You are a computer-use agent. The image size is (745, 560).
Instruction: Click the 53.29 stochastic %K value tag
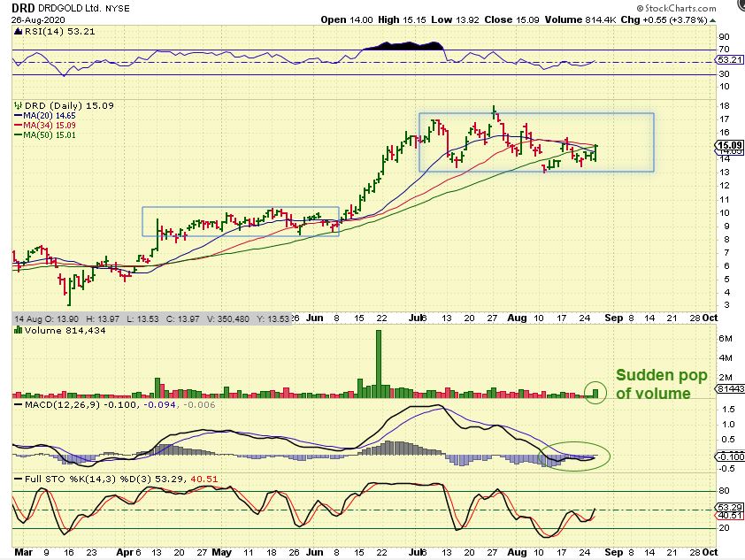(730, 508)
